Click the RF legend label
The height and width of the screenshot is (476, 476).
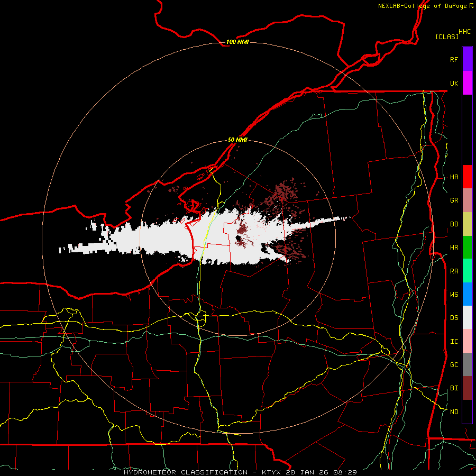coord(454,59)
